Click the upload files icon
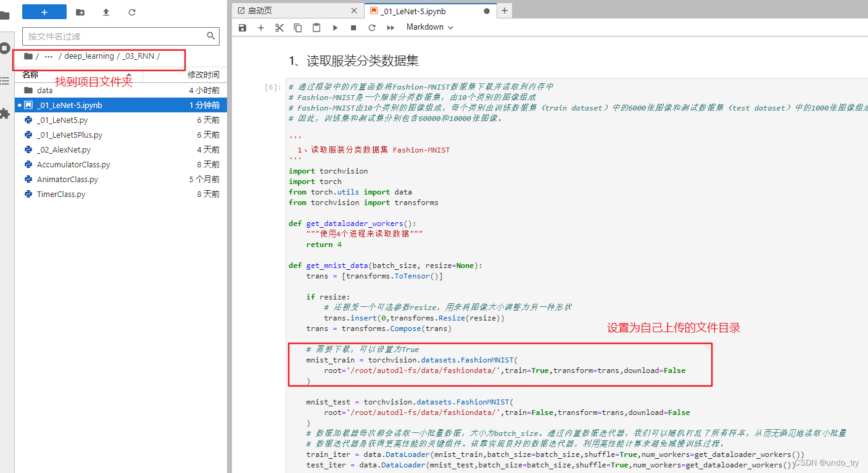The height and width of the screenshot is (473, 868). pos(106,12)
